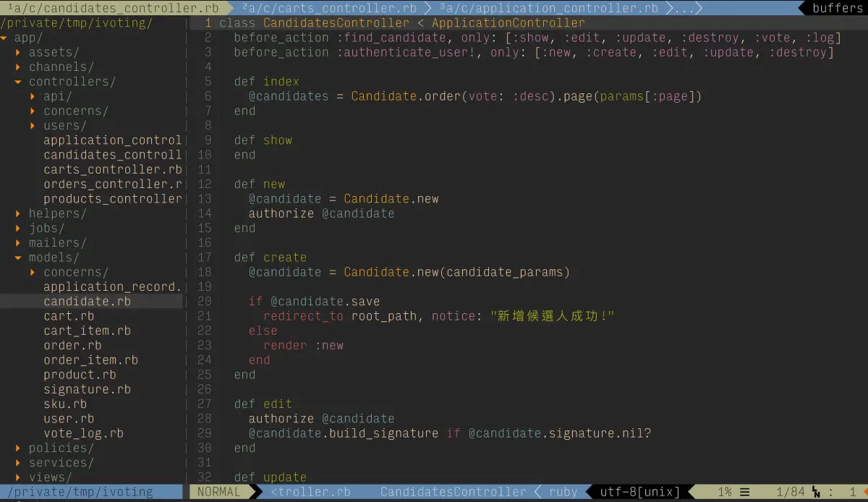This screenshot has height=502, width=868.
Task: Click the 1% scroll progress indicator
Action: point(723,491)
